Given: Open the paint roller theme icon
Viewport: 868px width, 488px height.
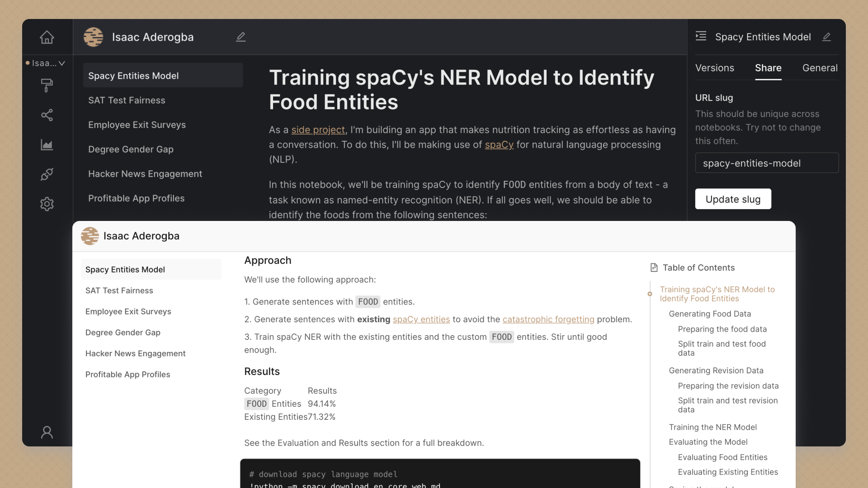Looking at the screenshot, I should 47,85.
